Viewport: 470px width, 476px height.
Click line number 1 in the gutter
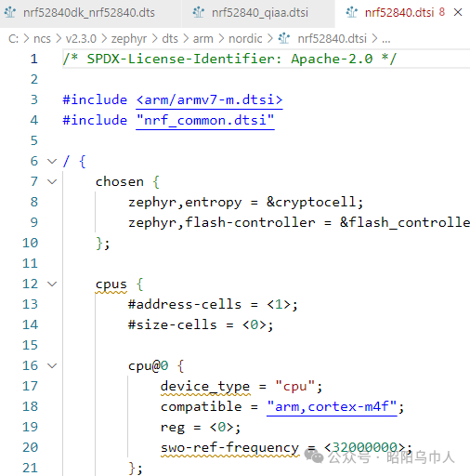click(34, 59)
